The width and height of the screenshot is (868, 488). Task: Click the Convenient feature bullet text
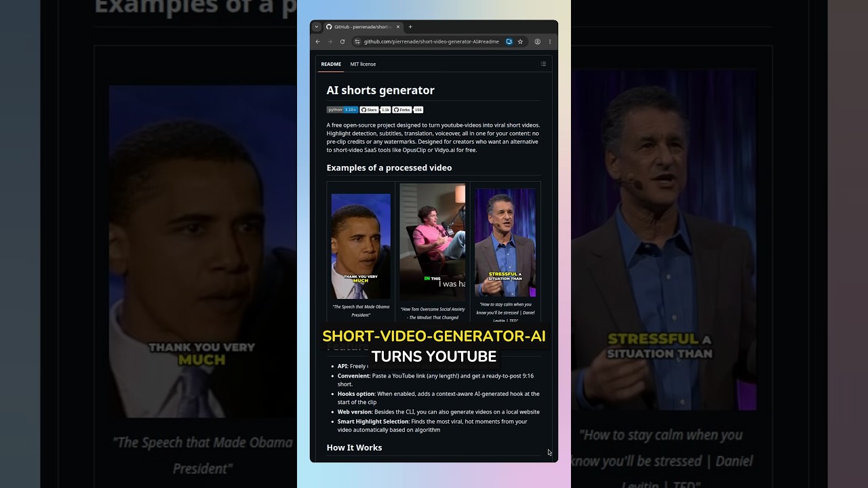435,380
